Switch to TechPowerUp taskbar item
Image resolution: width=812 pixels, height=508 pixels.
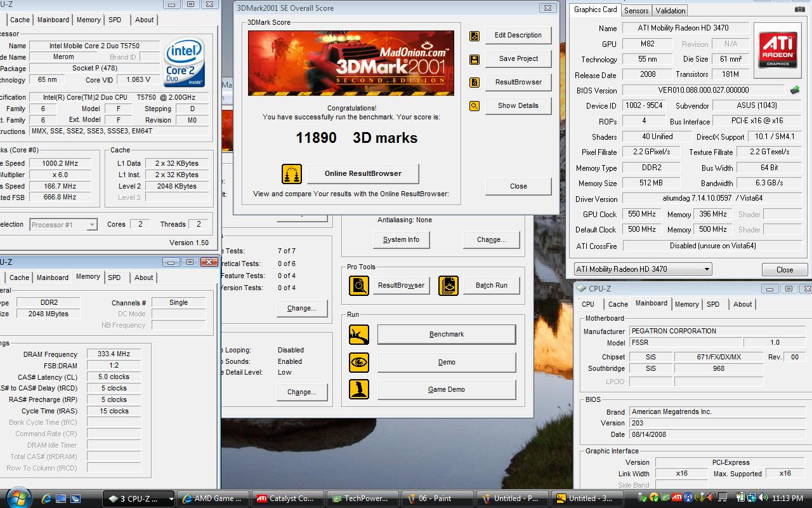(x=362, y=498)
